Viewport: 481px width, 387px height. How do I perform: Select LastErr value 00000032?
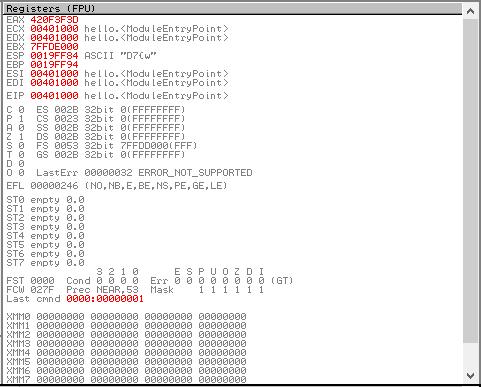click(108, 173)
